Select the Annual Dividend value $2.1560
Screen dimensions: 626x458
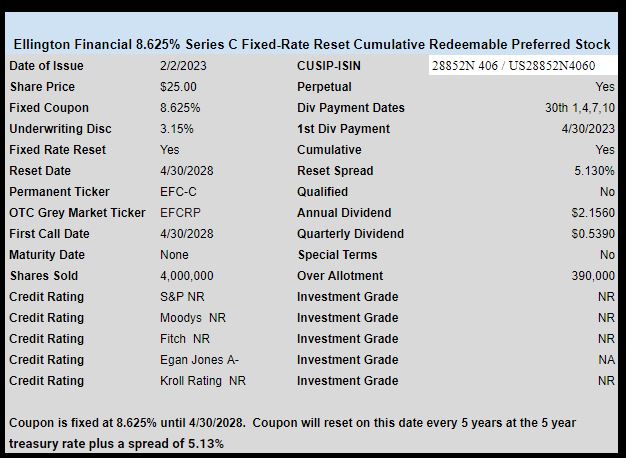(x=593, y=213)
